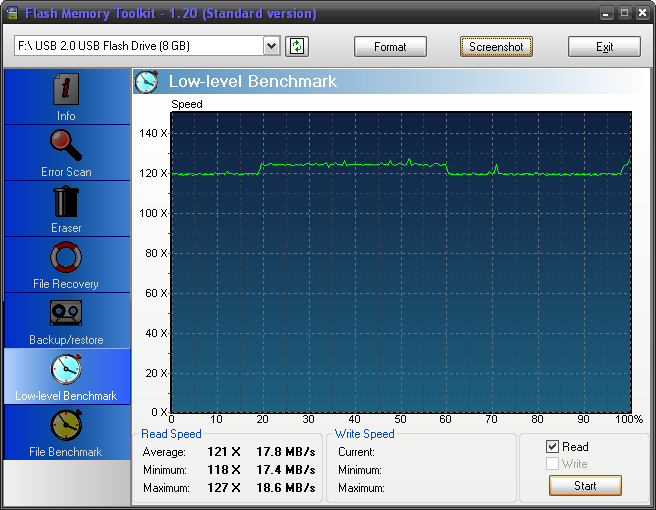Uncheck the Read checkbox
The width and height of the screenshot is (656, 510).
click(x=552, y=446)
